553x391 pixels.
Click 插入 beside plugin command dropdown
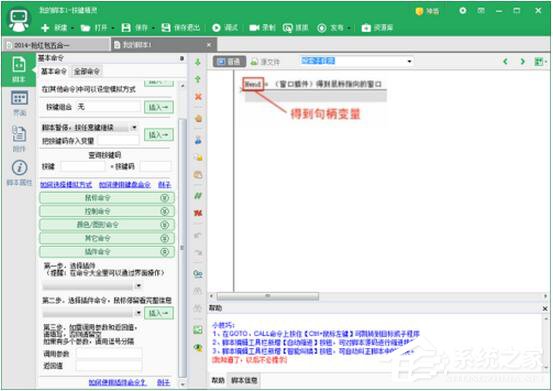(159, 313)
